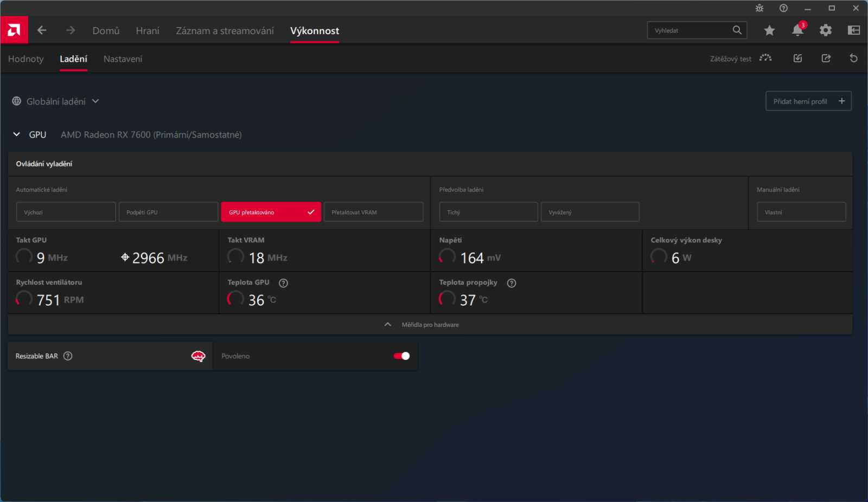This screenshot has height=502, width=868.
Task: Maximize the AMD Software window
Action: coord(832,8)
